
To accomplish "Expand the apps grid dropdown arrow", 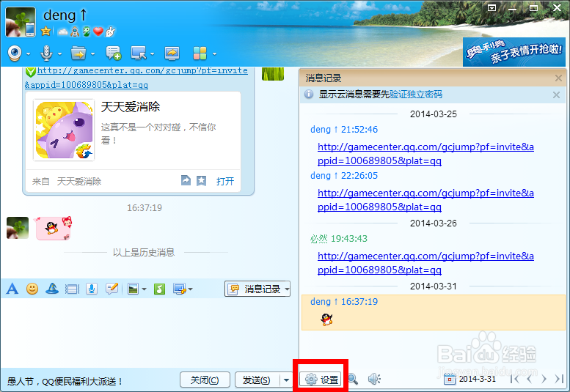I will point(214,53).
